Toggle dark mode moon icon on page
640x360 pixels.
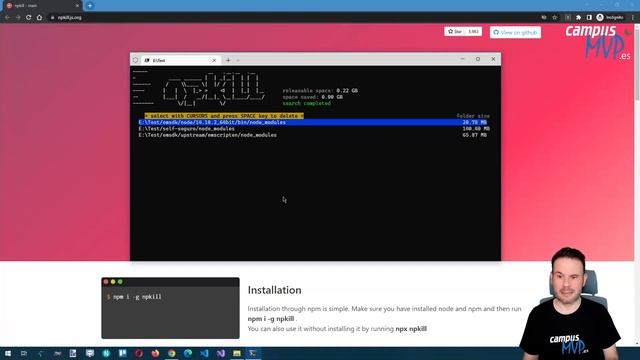pyautogui.click(x=627, y=32)
